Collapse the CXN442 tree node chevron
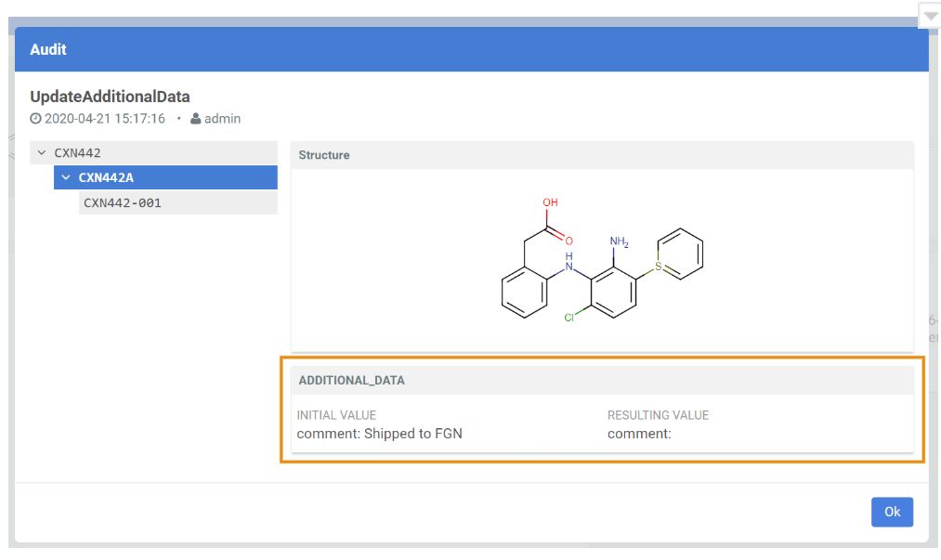 42,152
